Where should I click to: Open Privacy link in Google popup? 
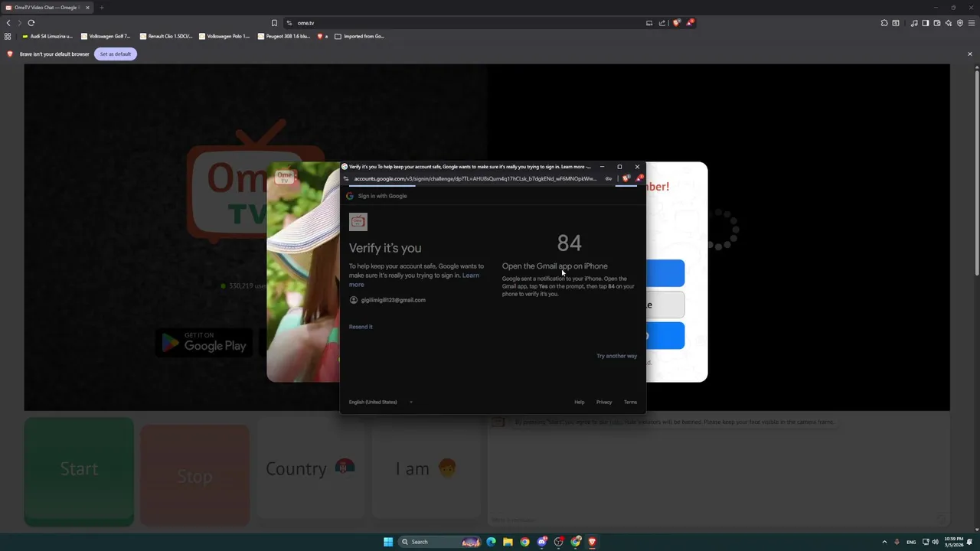[604, 402]
